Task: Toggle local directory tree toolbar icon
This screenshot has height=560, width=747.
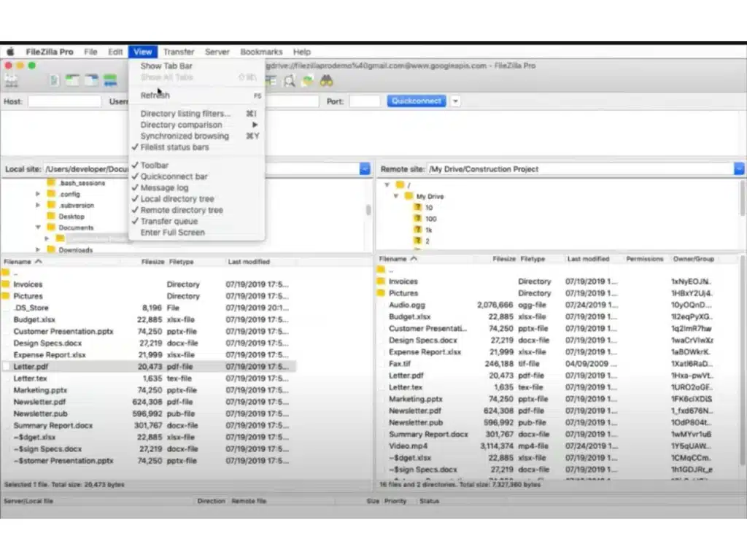Action: click(72, 81)
